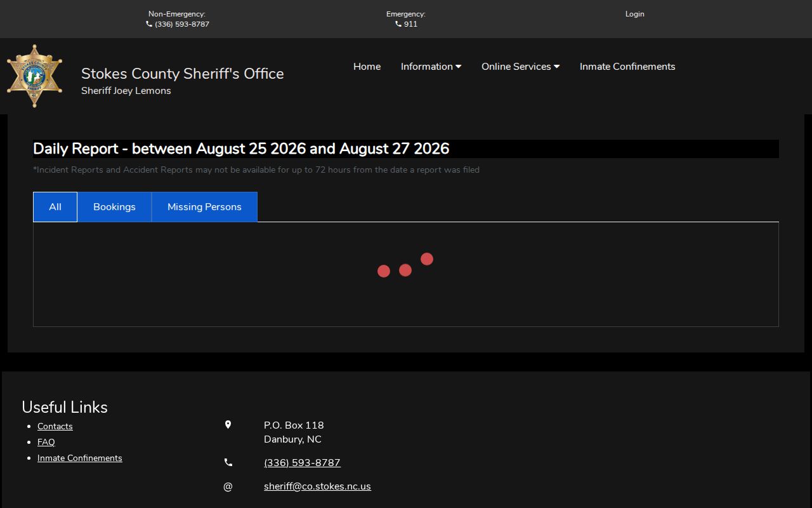Click the footer phone number (336) 593-8787
812x508 pixels.
click(302, 463)
